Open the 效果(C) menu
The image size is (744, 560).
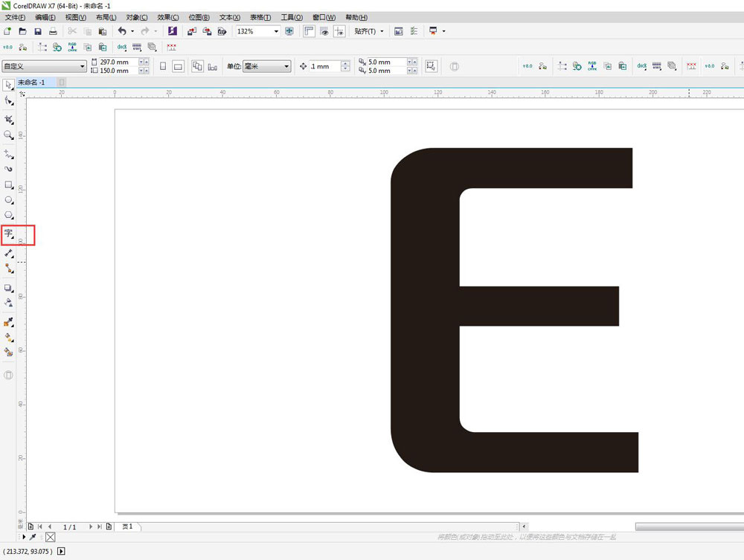point(167,17)
